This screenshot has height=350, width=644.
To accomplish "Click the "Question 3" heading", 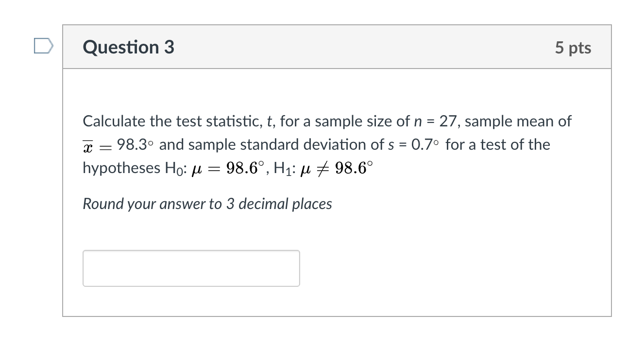I will [128, 47].
